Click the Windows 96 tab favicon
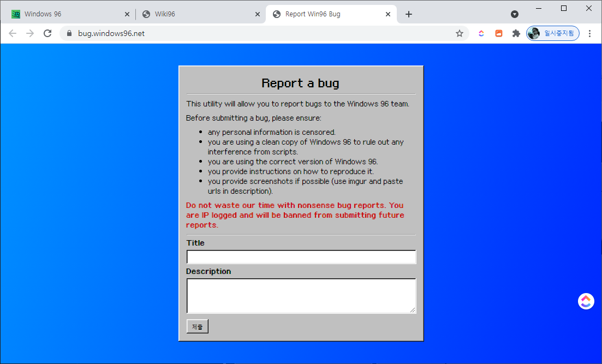Image resolution: width=602 pixels, height=364 pixels. click(x=16, y=14)
